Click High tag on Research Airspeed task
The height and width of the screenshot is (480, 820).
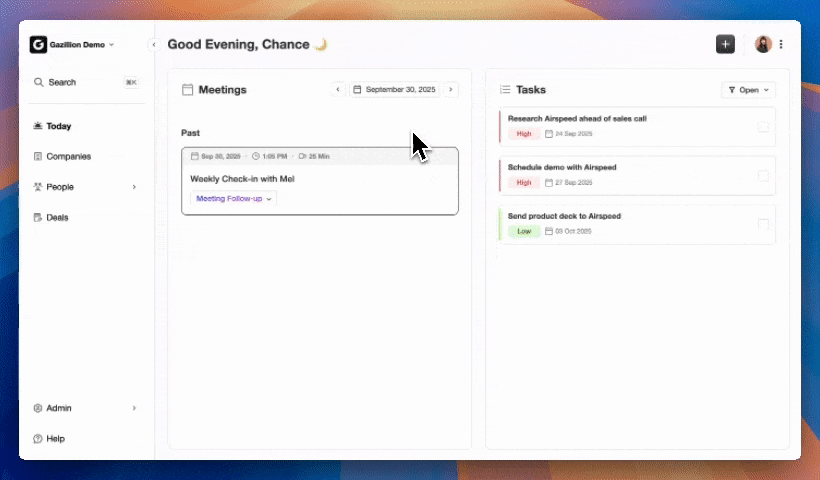tap(523, 134)
